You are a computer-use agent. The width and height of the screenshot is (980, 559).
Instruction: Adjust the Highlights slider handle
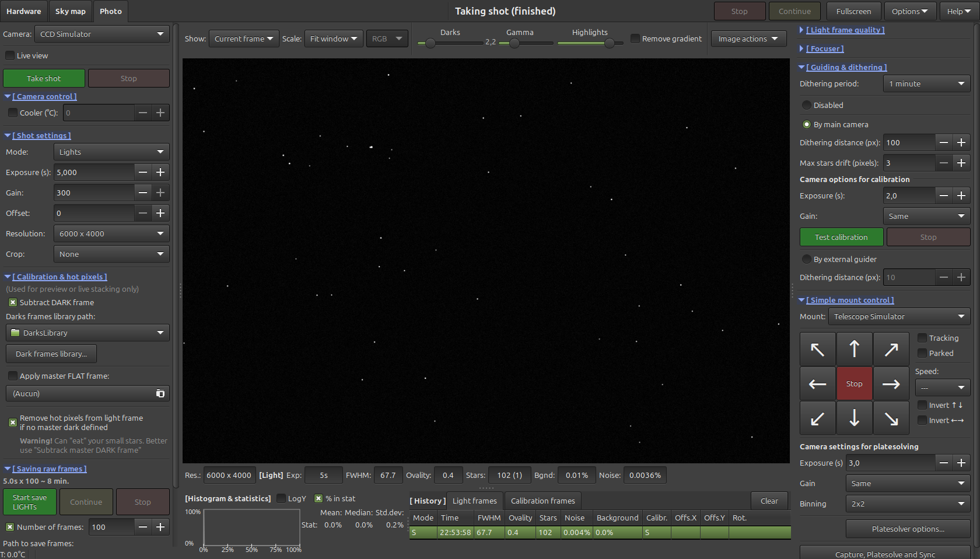(610, 43)
